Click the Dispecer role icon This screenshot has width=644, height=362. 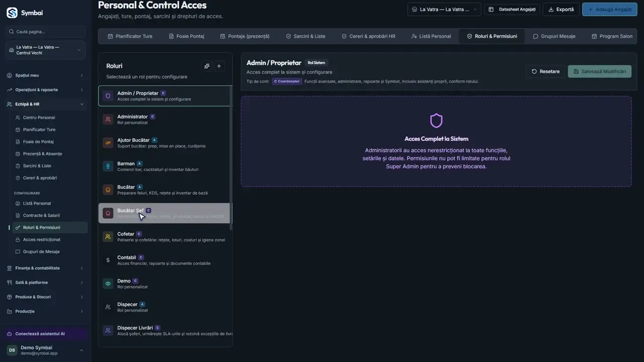click(108, 307)
